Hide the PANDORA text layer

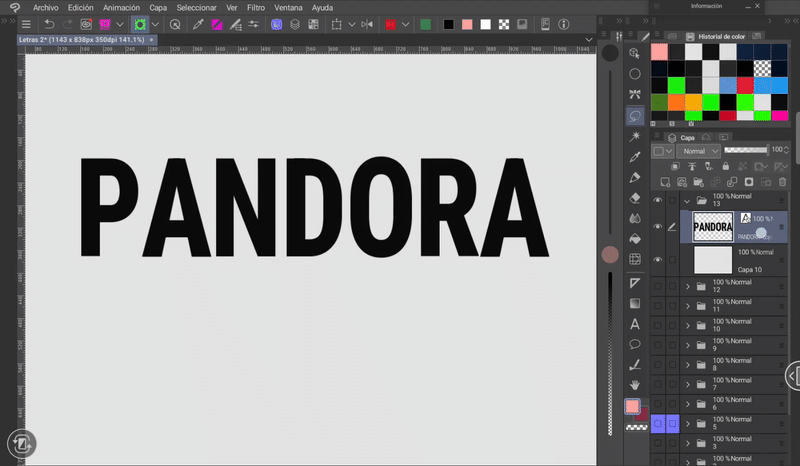point(658,227)
